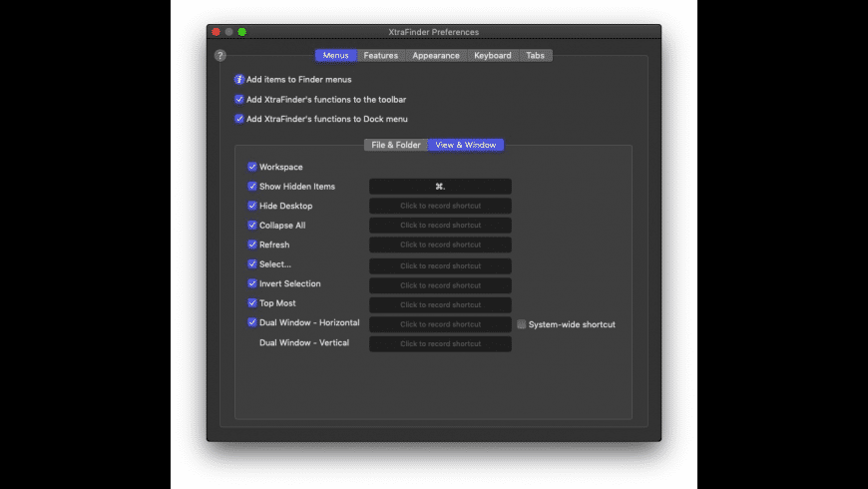Record a shortcut for Invert Selection
The width and height of the screenshot is (868, 489).
pos(440,285)
